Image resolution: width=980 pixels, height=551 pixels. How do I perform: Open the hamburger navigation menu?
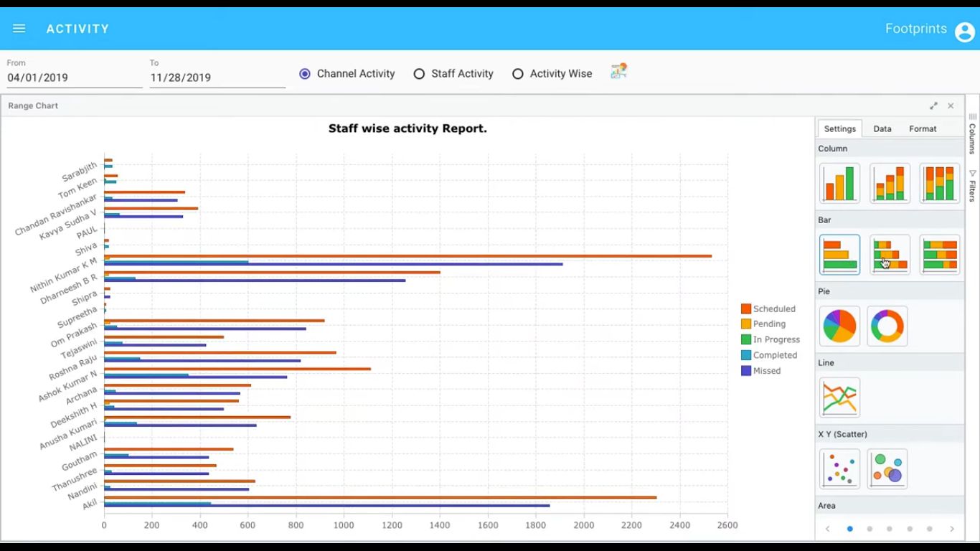pos(19,29)
